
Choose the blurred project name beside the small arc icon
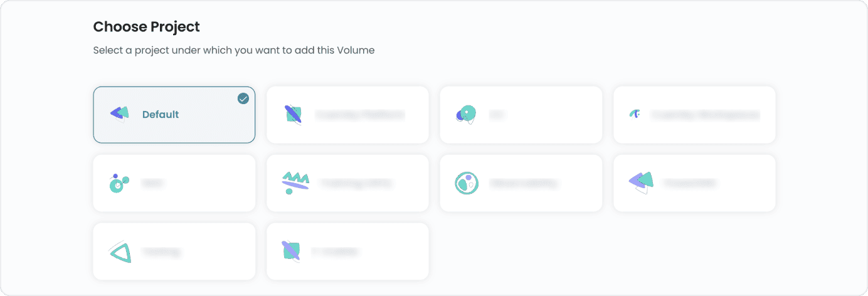click(705, 115)
